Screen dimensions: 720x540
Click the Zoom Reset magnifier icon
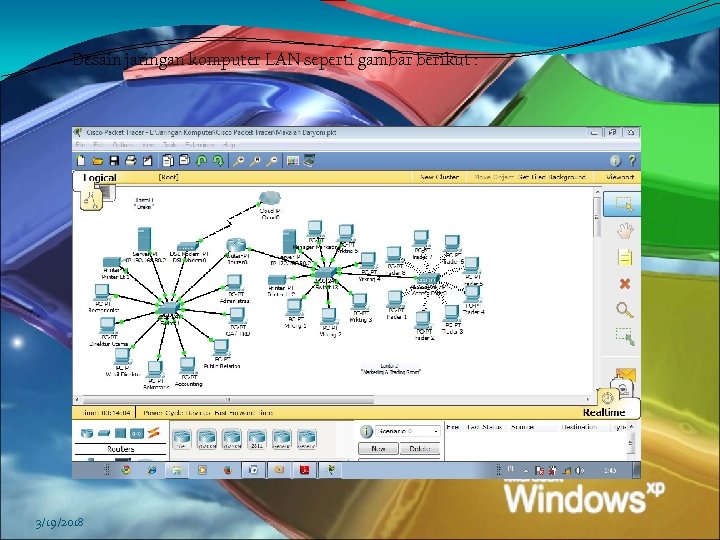(x=255, y=161)
